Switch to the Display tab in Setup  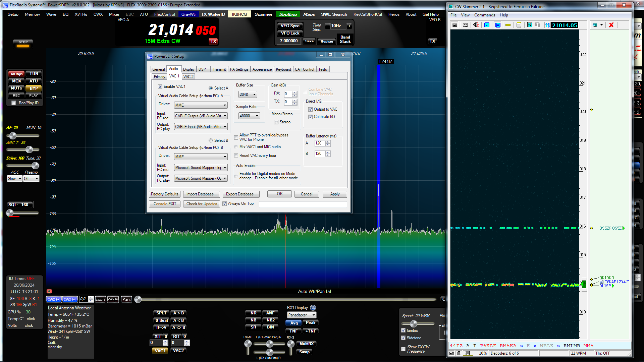(x=189, y=69)
